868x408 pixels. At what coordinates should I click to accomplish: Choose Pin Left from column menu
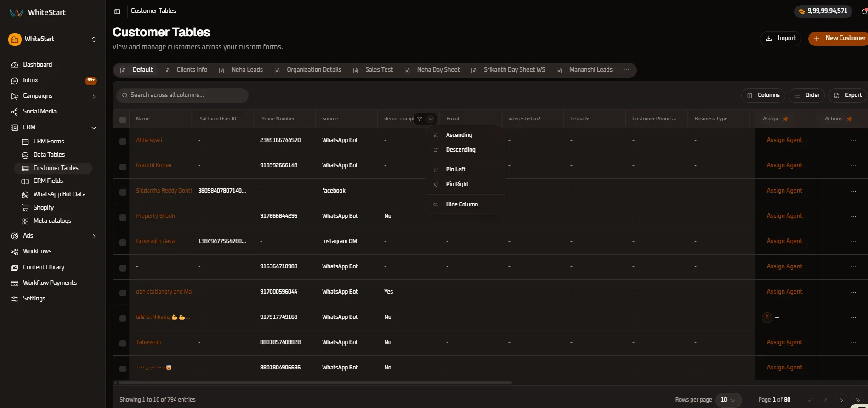tap(465, 170)
